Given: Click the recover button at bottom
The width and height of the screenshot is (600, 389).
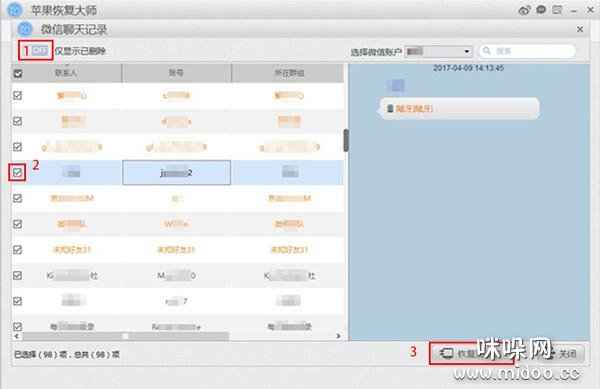Looking at the screenshot, I should click(x=471, y=353).
